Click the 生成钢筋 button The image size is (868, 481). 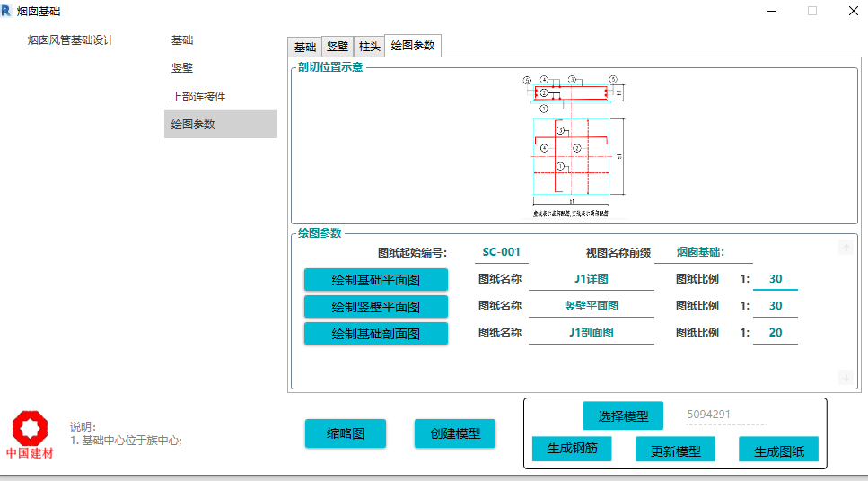coord(572,449)
